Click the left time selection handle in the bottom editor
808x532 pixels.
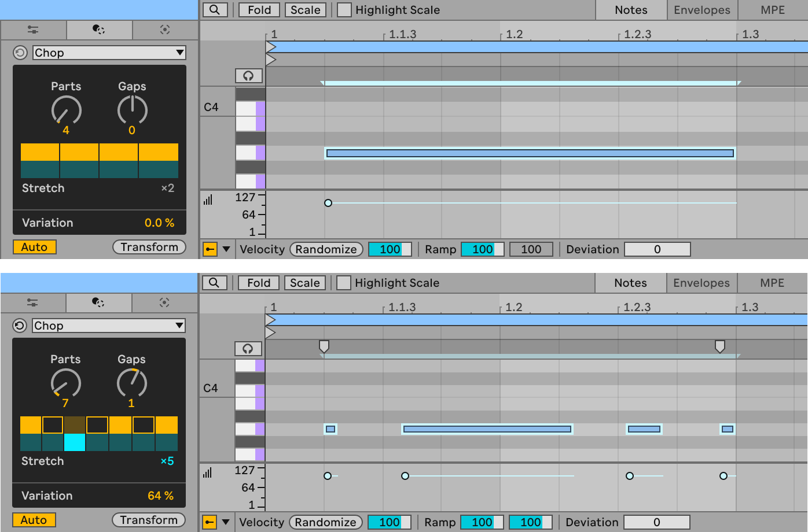click(324, 346)
